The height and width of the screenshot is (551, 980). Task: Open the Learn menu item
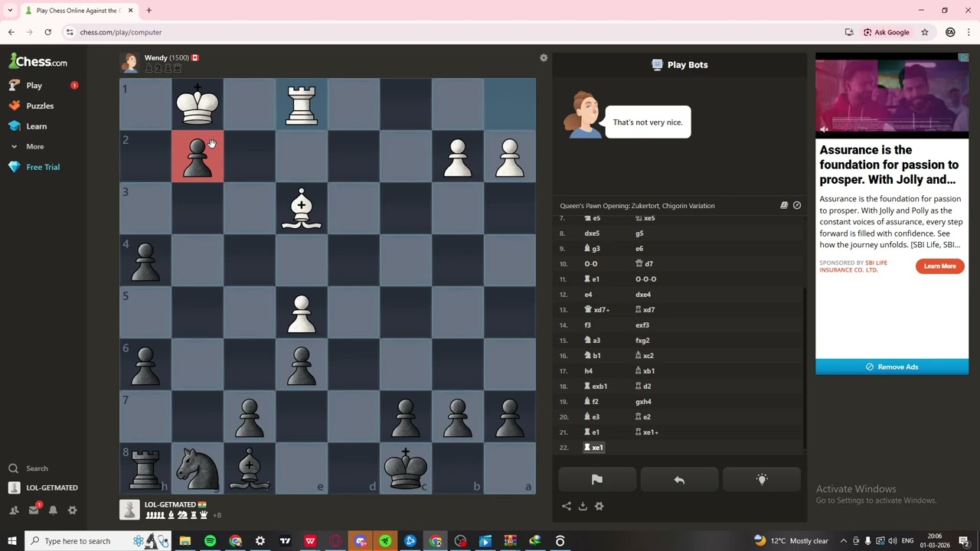37,126
